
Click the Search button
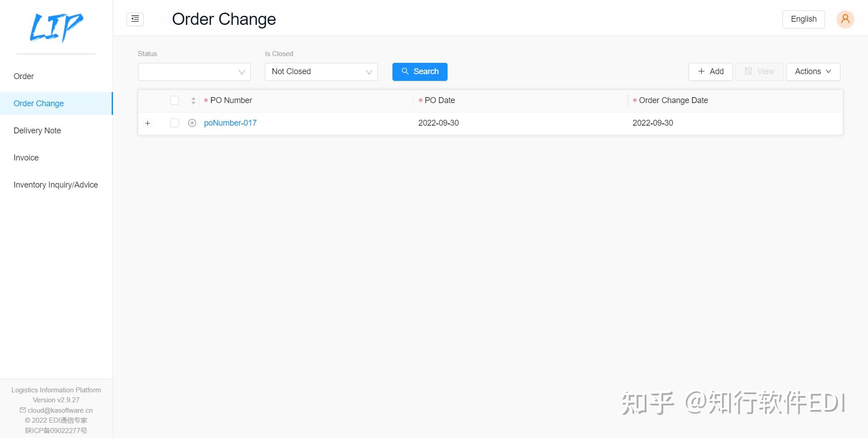[x=420, y=71]
